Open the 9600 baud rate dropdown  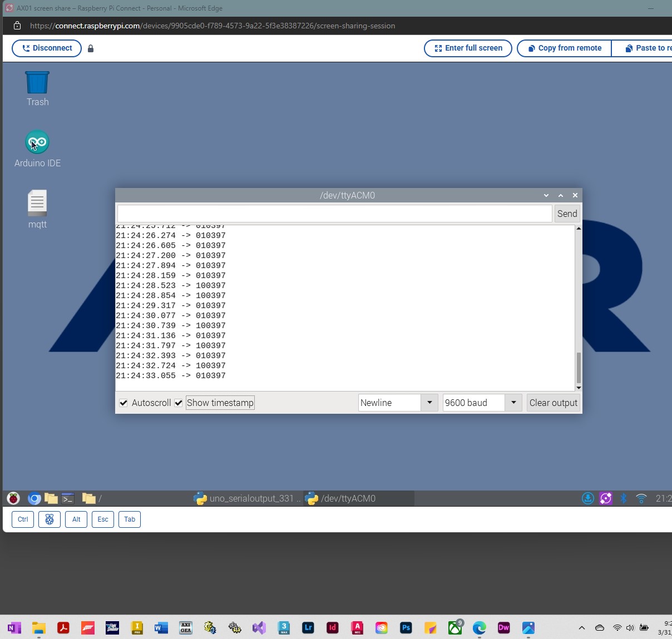pyautogui.click(x=512, y=403)
